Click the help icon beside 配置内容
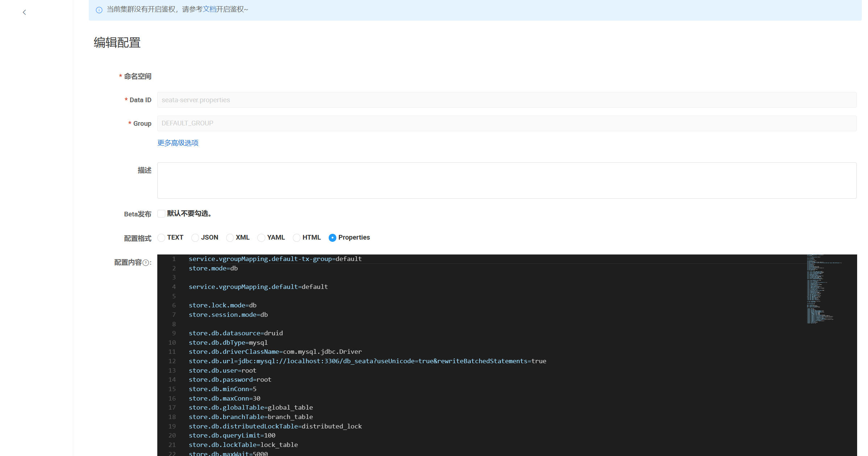868x456 pixels. point(146,263)
